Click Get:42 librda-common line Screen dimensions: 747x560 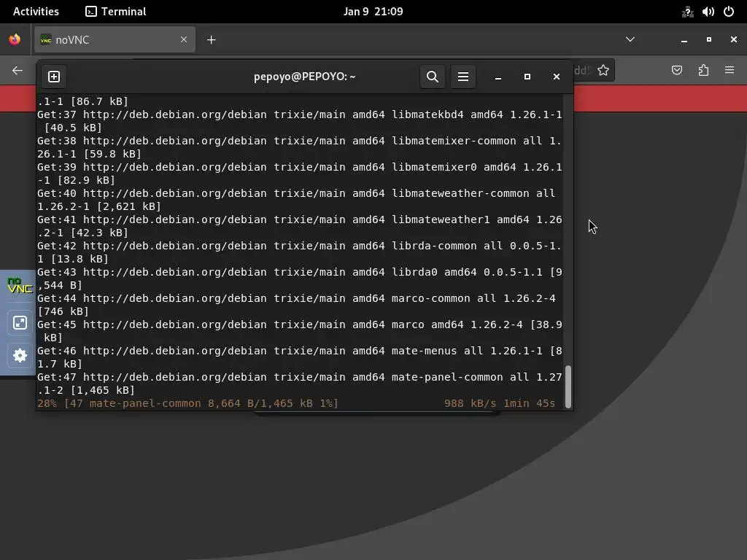coord(300,252)
